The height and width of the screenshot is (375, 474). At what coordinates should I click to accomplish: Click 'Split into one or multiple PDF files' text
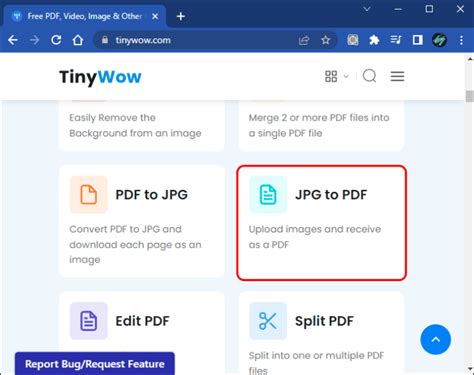click(316, 363)
